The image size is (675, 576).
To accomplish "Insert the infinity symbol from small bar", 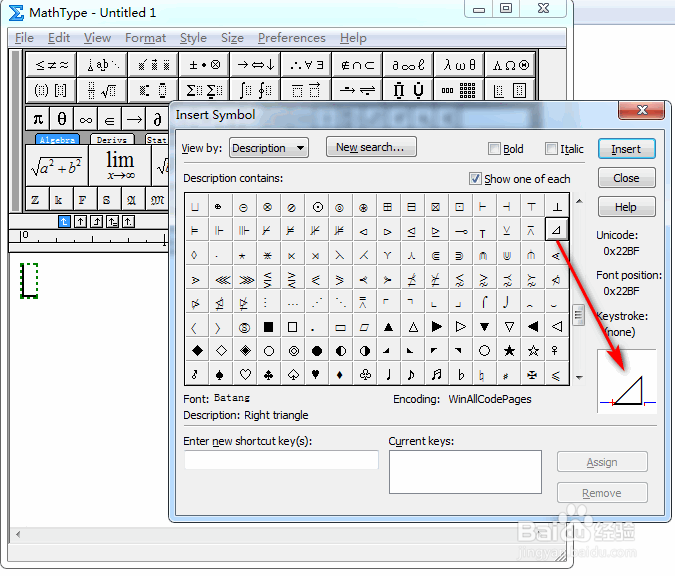I will (x=86, y=119).
